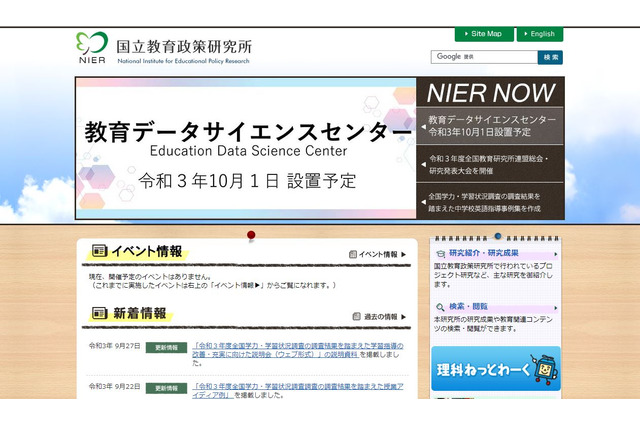
Task: Open the Site Map page
Action: click(484, 34)
